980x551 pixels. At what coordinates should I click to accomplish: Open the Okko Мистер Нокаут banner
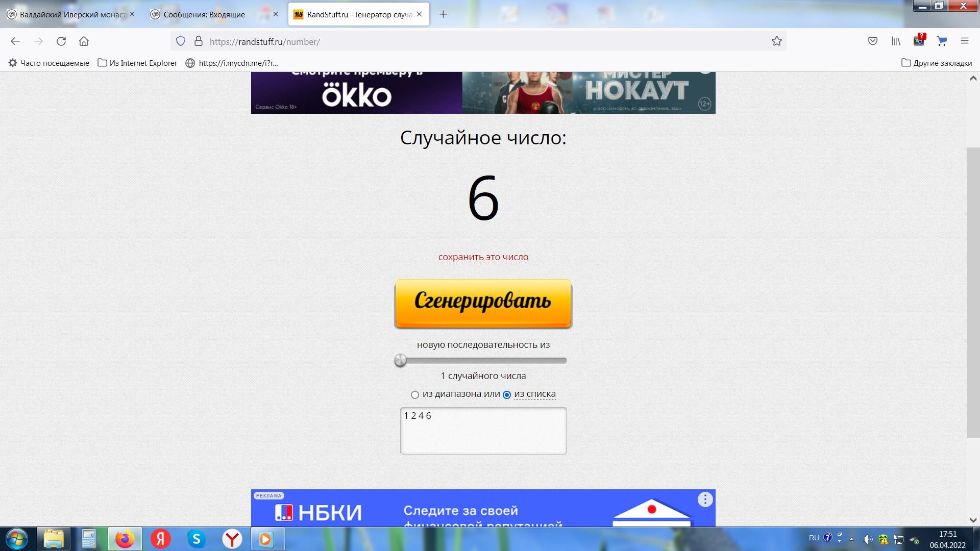tap(483, 92)
